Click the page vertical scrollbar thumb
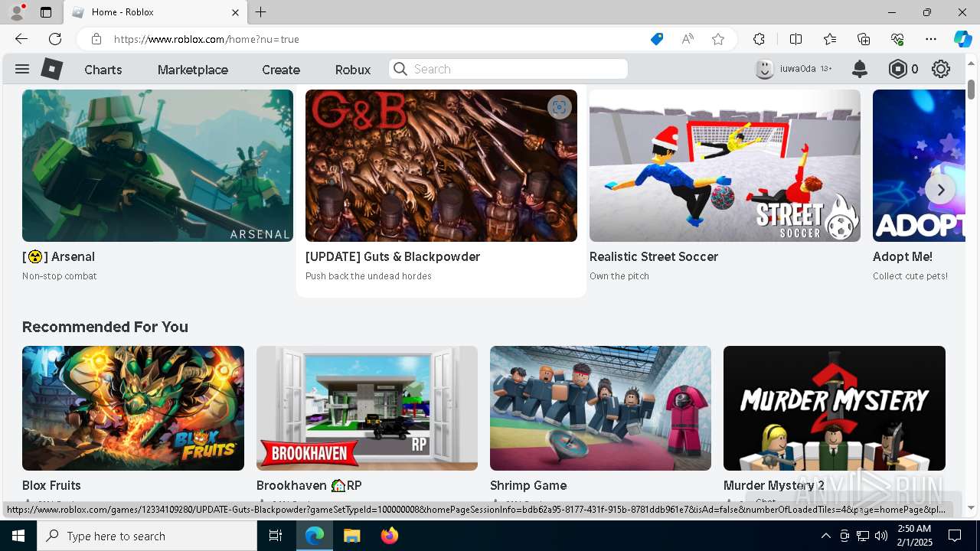This screenshot has width=980, height=551. tap(971, 90)
